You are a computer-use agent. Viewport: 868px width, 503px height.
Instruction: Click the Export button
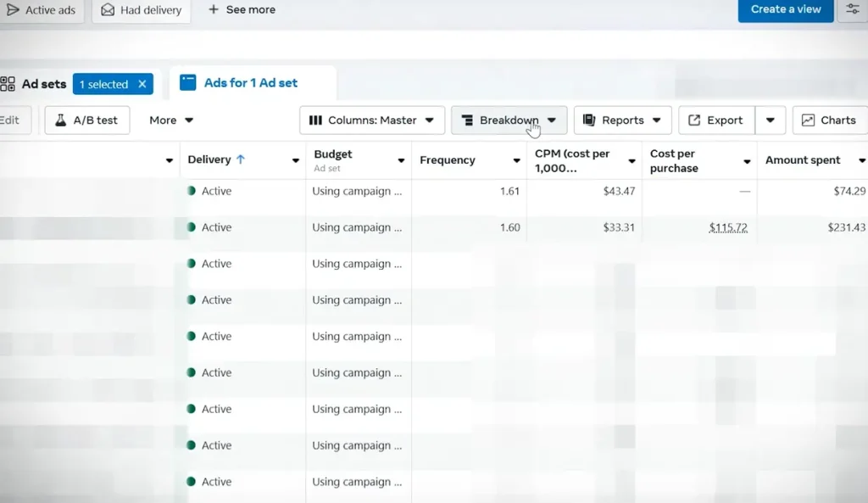[716, 120]
